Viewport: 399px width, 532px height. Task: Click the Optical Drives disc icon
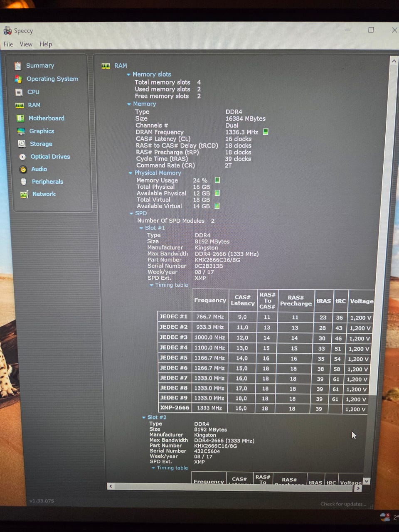point(22,157)
